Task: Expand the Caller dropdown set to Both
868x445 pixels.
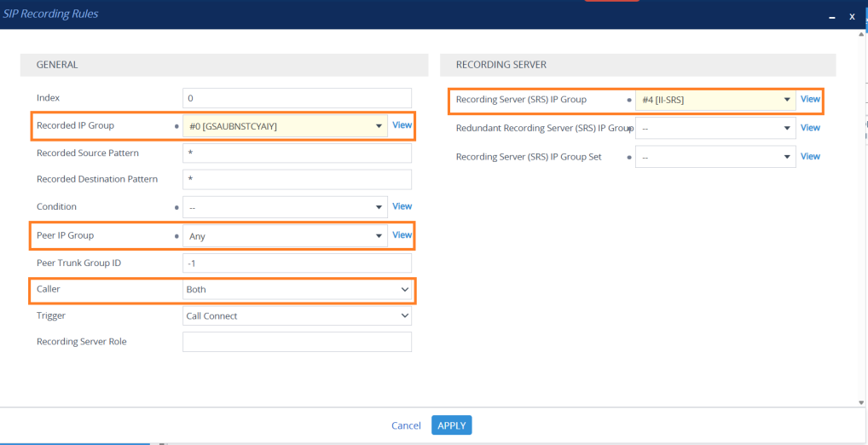Action: (297, 290)
